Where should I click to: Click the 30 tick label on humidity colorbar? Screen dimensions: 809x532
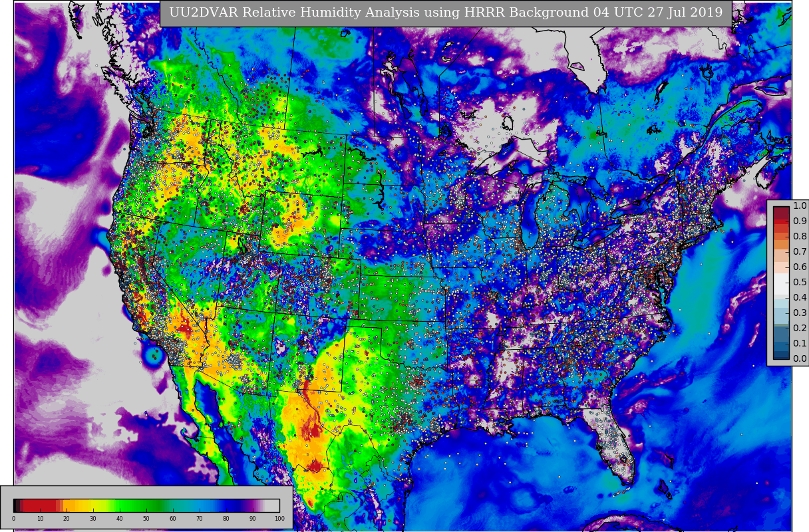click(x=93, y=519)
